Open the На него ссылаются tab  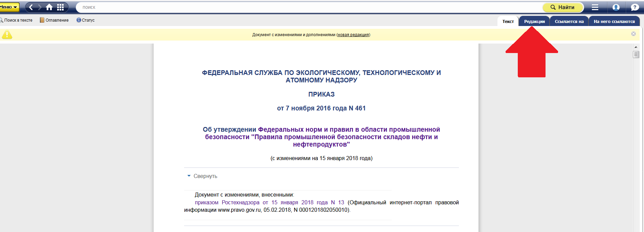pos(614,21)
